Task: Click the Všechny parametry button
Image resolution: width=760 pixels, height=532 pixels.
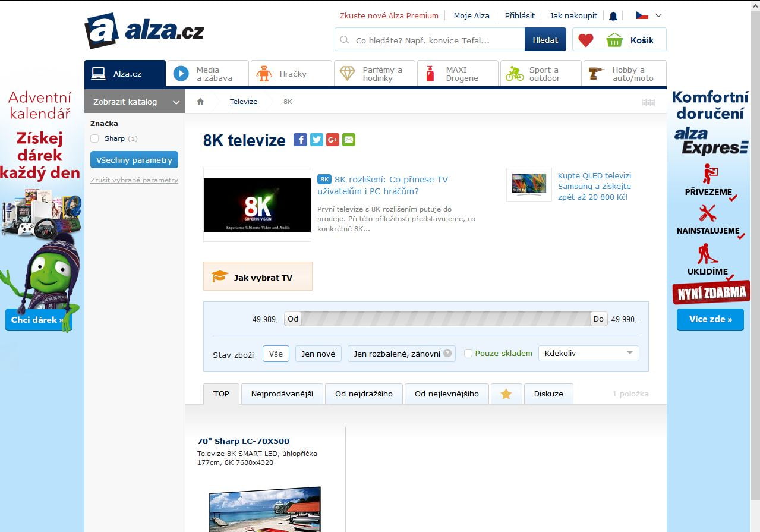Action: 134,160
